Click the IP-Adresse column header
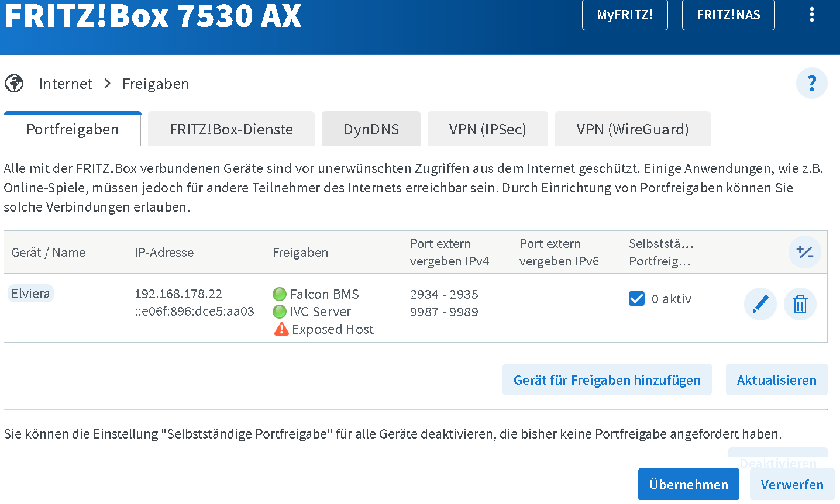Viewport: 840px width, 504px height. click(164, 253)
